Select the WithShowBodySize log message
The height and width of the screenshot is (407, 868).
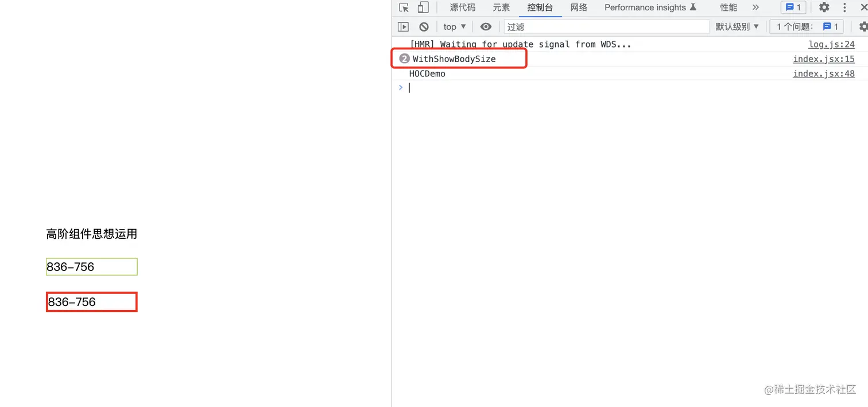coord(454,59)
